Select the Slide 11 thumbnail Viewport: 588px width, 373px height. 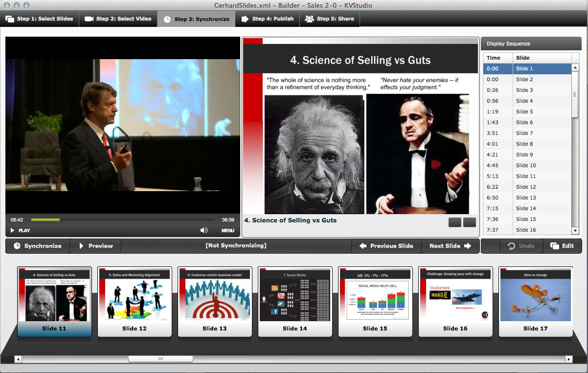(54, 302)
